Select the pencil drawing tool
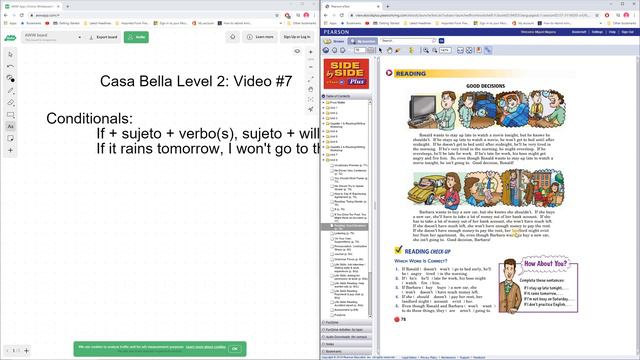This screenshot has height=360, width=640. pyautogui.click(x=11, y=91)
